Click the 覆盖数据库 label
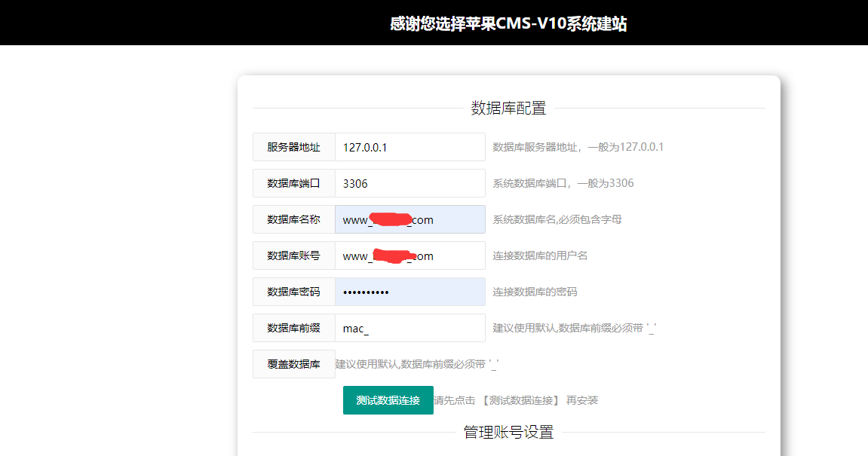This screenshot has width=868, height=456. 294,364
